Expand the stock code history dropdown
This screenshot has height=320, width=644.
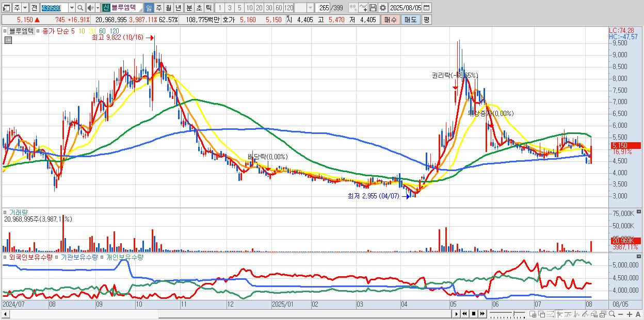[72, 8]
